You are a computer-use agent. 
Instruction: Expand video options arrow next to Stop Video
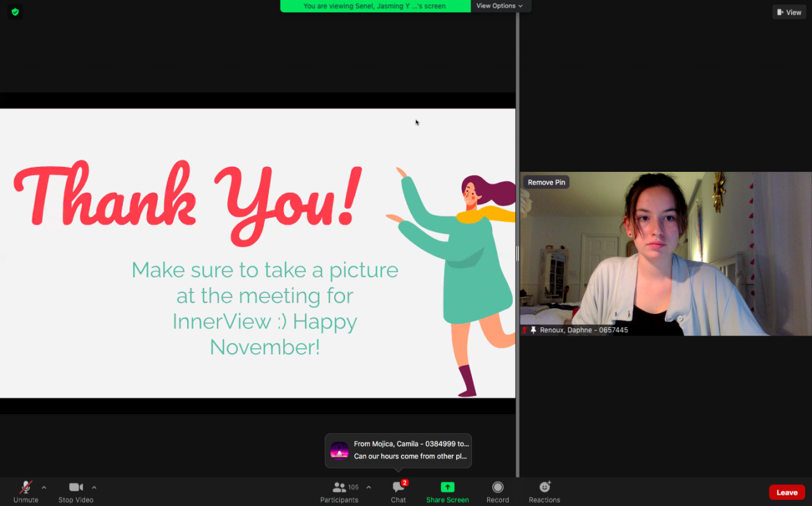coord(94,488)
